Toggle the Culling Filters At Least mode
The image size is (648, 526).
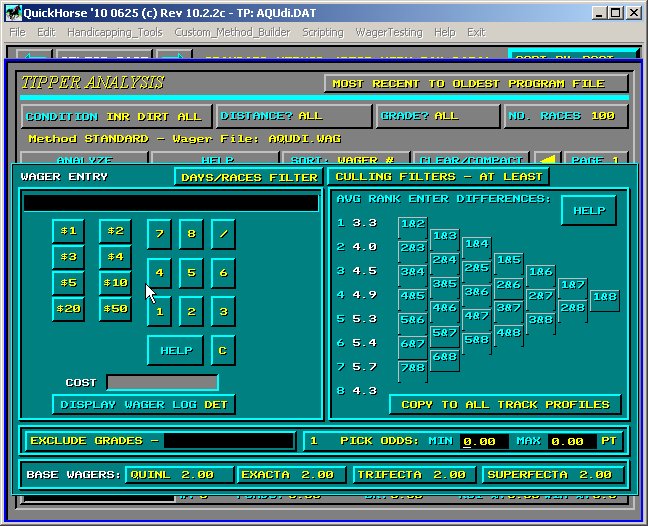438,177
